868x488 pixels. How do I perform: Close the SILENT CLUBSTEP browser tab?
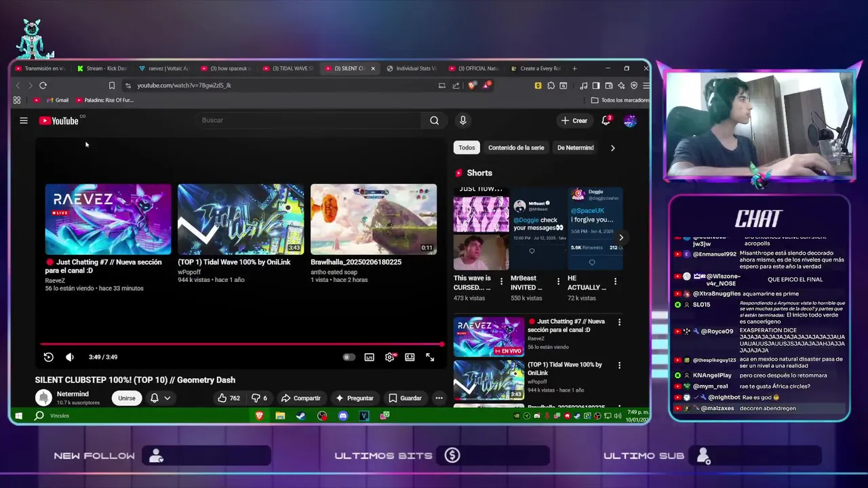(372, 68)
